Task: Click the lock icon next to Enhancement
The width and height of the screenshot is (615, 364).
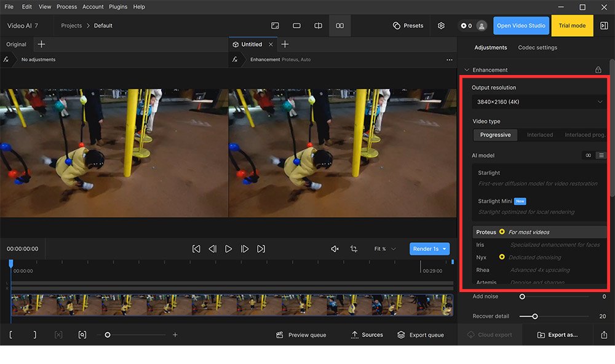Action: (x=598, y=70)
